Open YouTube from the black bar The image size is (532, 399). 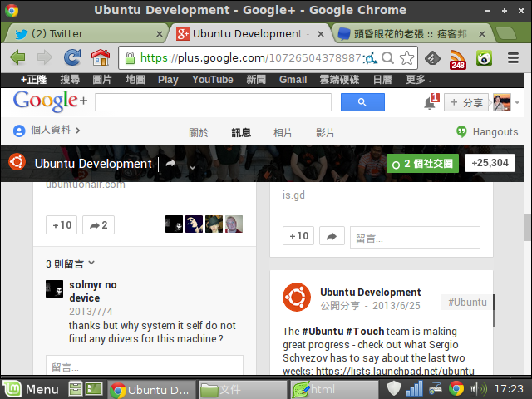pyautogui.click(x=213, y=80)
